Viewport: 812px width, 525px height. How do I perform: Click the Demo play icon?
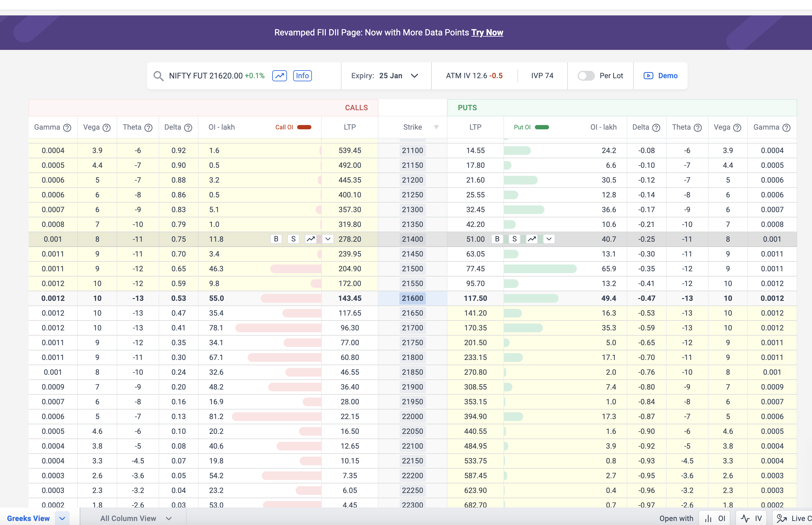coord(648,76)
